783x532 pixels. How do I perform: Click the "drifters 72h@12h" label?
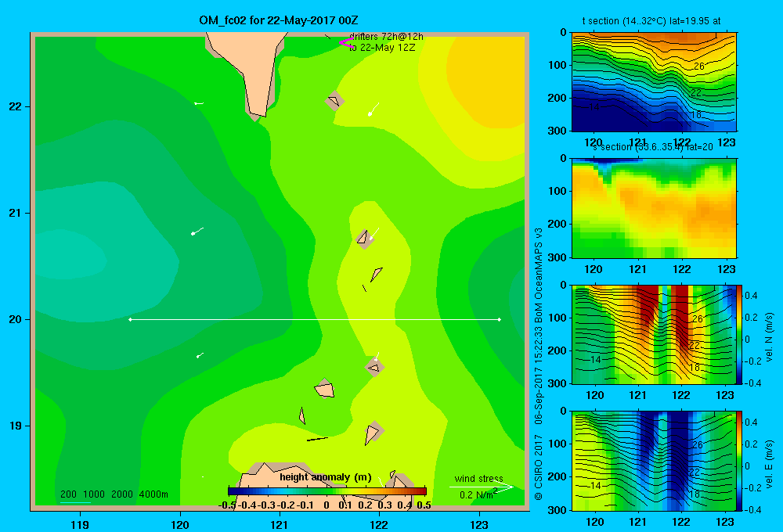386,37
